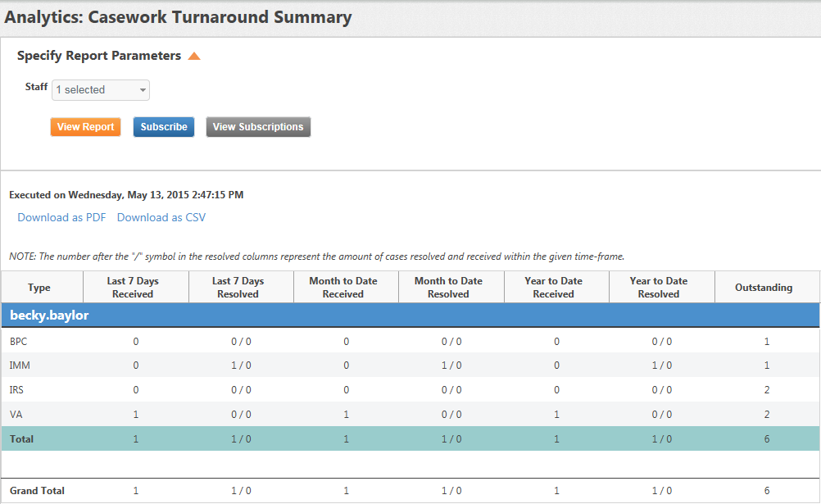The image size is (821, 504).
Task: Click the NOTE text about resolved columns
Action: (317, 257)
